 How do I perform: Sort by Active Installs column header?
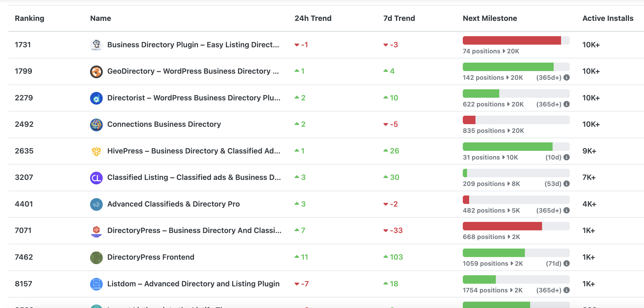coord(608,18)
